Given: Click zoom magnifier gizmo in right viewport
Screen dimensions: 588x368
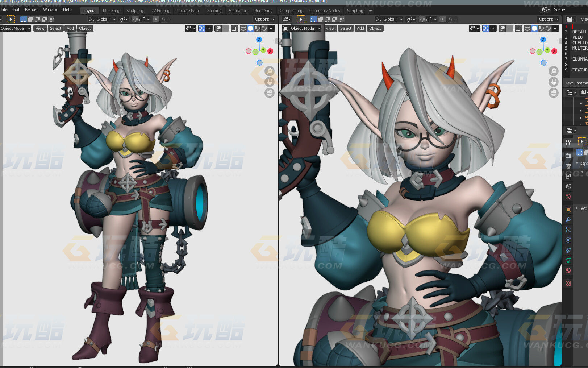Looking at the screenshot, I should click(x=553, y=71).
